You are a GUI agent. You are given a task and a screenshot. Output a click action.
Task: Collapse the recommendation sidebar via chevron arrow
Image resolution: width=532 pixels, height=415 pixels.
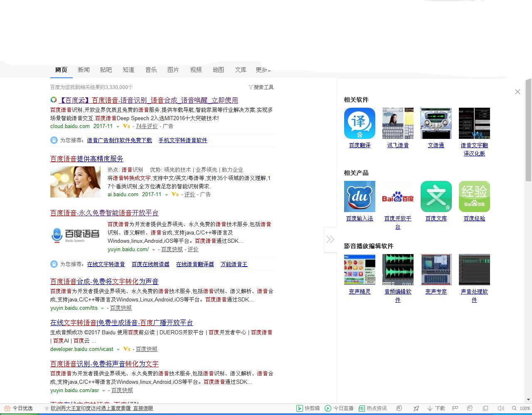[x=330, y=239]
